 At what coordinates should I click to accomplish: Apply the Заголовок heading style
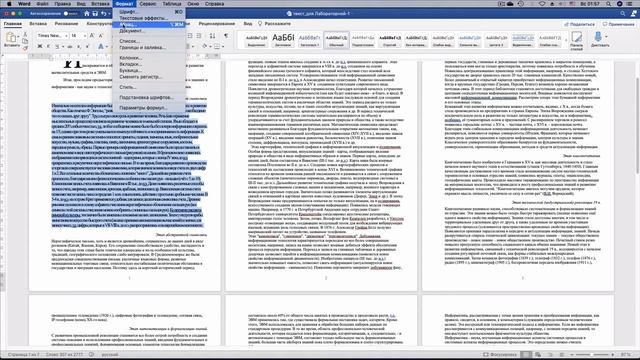tap(283, 40)
